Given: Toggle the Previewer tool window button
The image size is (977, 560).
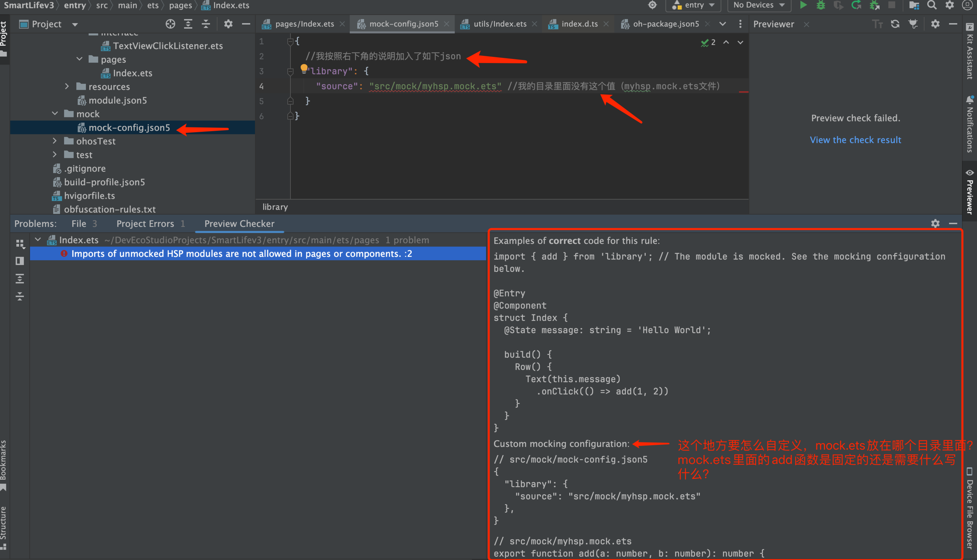Looking at the screenshot, I should point(969,192).
